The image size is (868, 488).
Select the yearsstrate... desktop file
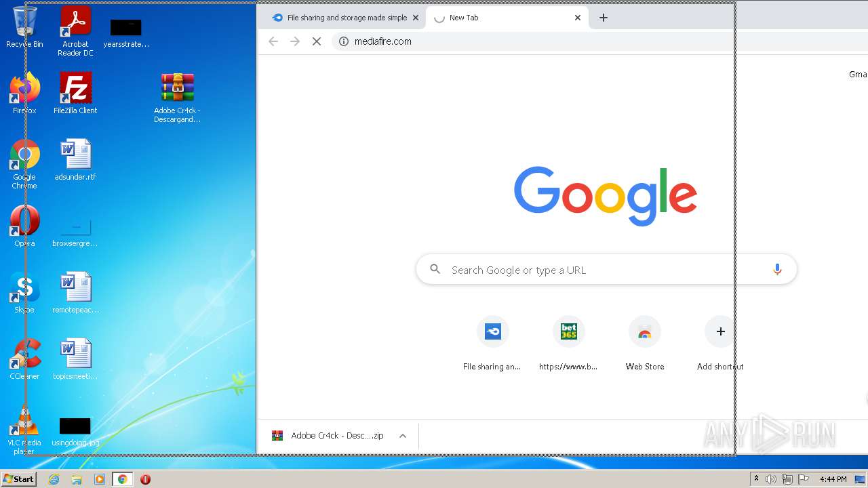[126, 33]
